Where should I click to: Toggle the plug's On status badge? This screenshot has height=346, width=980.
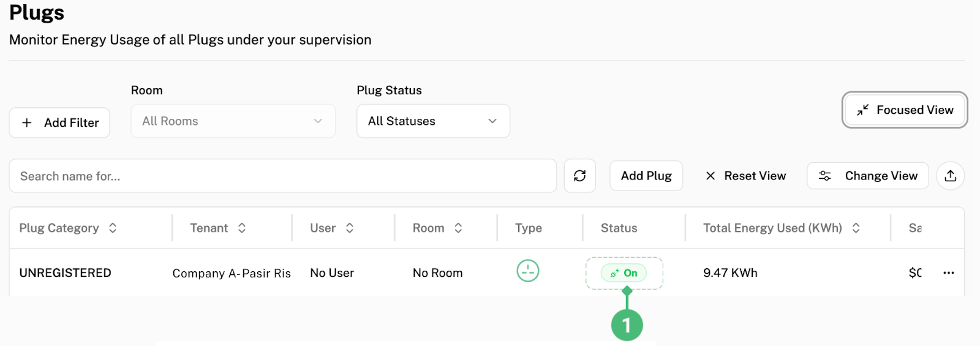(x=624, y=273)
